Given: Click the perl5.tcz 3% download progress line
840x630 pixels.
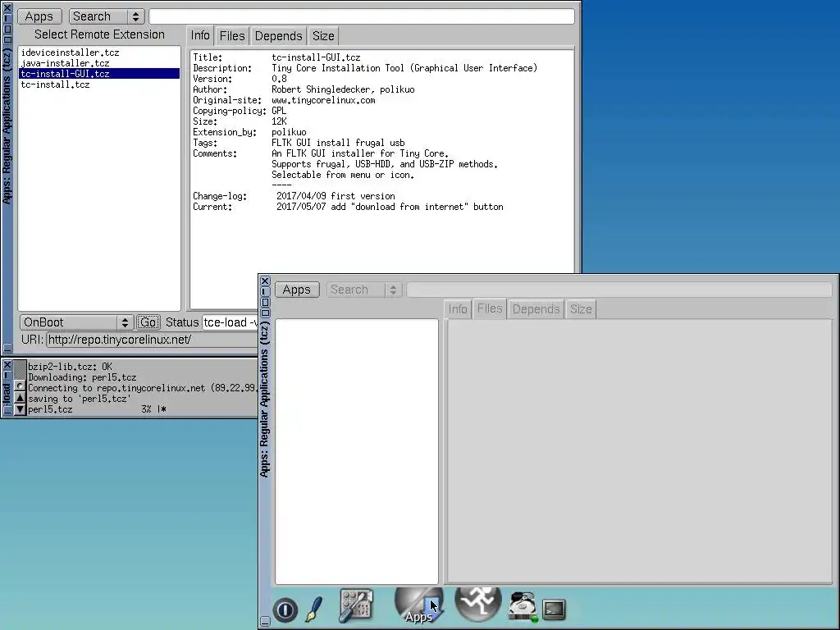Looking at the screenshot, I should tap(97, 409).
